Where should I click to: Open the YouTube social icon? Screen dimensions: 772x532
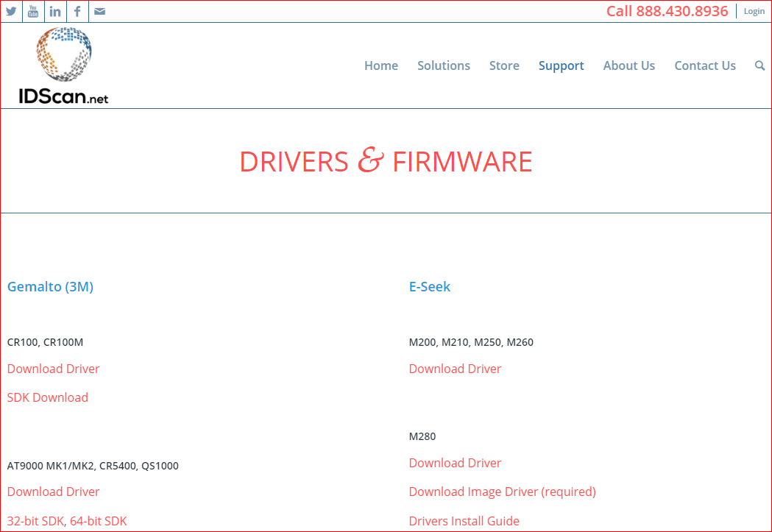click(33, 11)
